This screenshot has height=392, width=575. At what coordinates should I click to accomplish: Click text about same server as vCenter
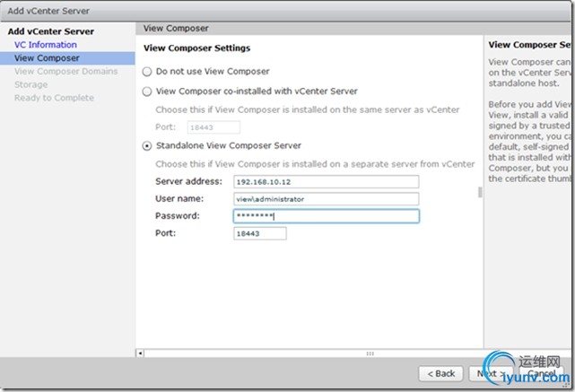click(308, 109)
